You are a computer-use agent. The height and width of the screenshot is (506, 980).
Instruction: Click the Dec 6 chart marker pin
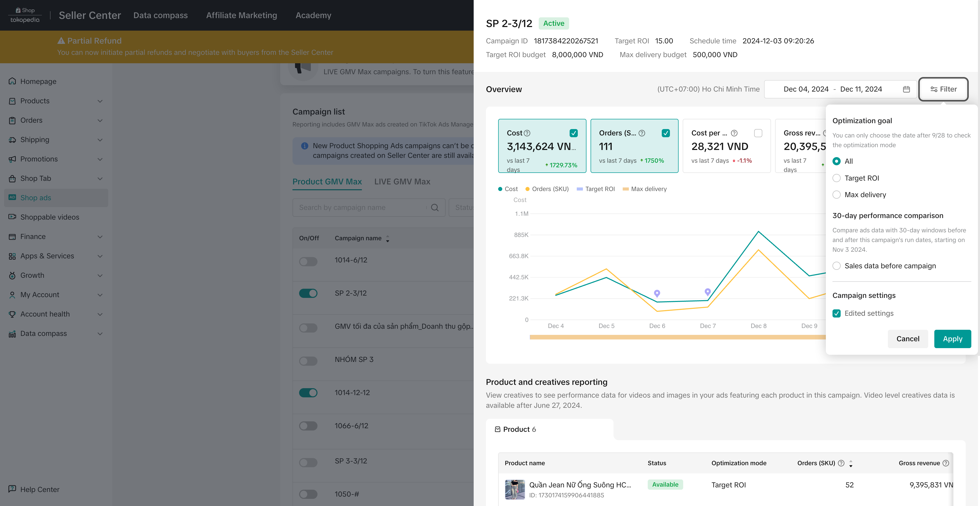(657, 293)
